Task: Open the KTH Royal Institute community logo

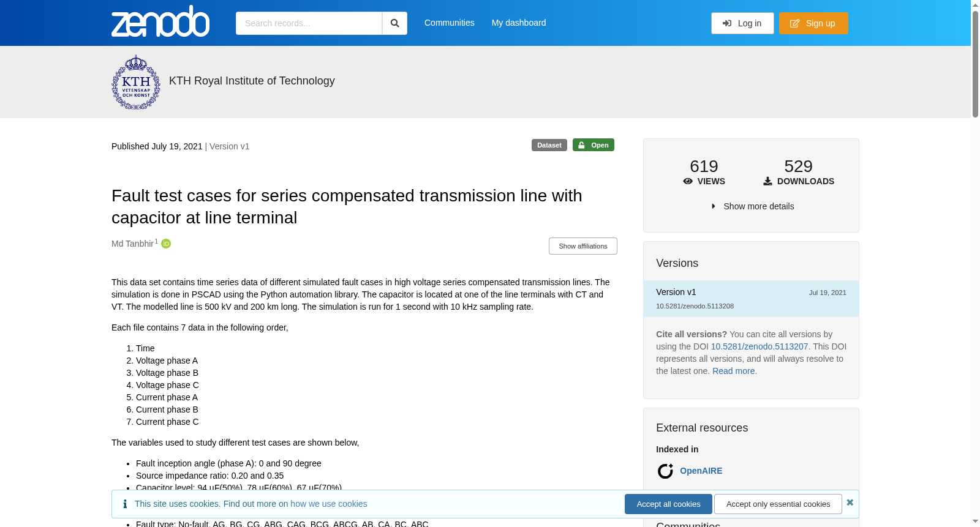Action: click(136, 82)
